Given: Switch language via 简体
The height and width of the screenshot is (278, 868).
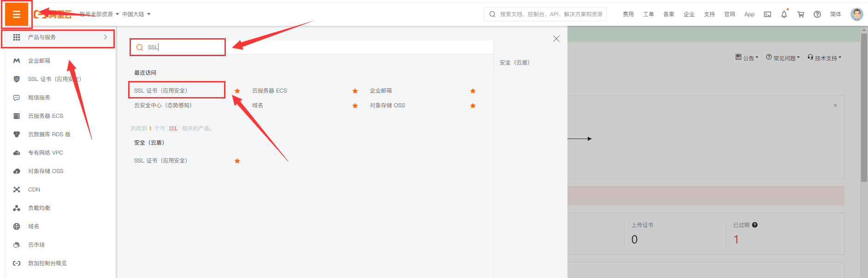Looking at the screenshot, I should pyautogui.click(x=836, y=14).
